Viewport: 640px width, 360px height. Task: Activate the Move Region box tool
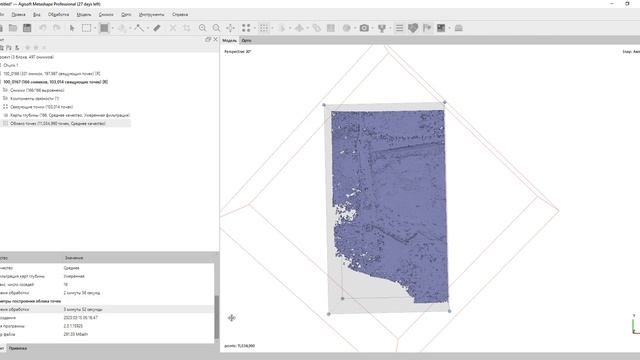coord(104,28)
